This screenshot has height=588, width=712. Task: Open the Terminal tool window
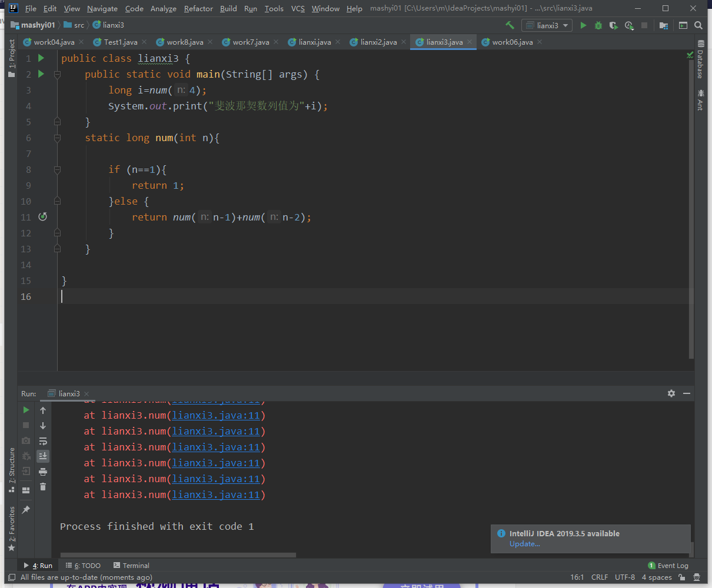point(131,566)
